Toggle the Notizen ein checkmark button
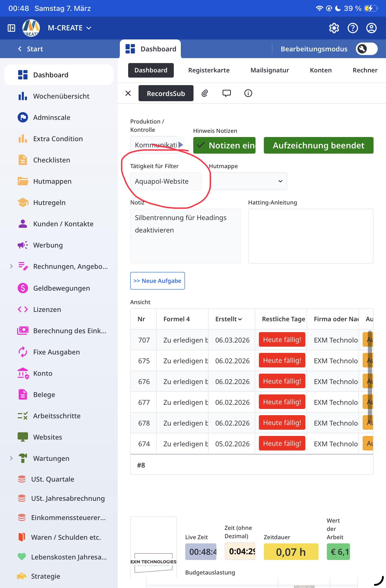 [224, 145]
